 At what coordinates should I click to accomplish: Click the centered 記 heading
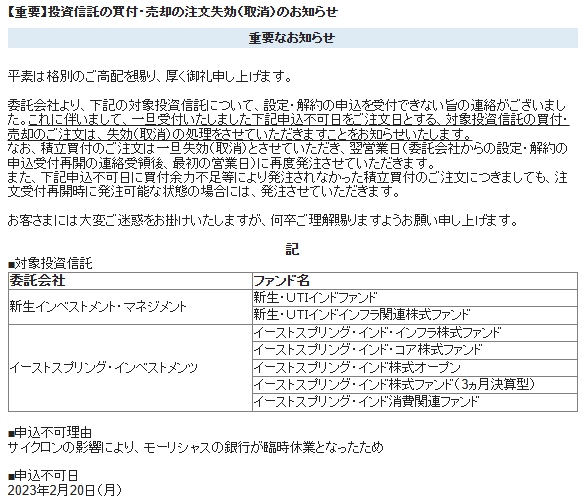coord(292,249)
